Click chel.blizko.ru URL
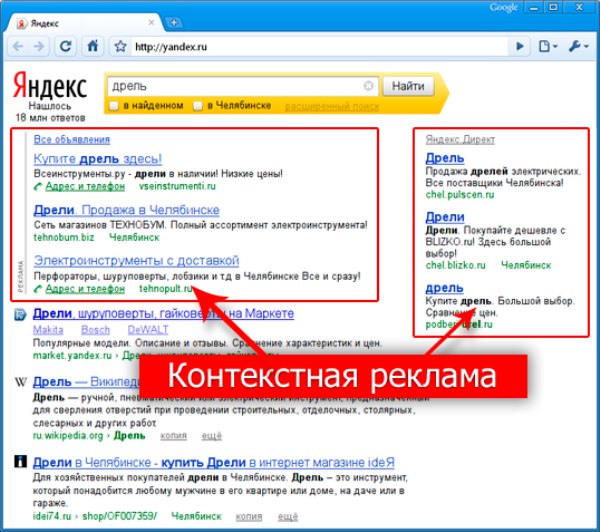The width and height of the screenshot is (600, 532). coord(455,265)
